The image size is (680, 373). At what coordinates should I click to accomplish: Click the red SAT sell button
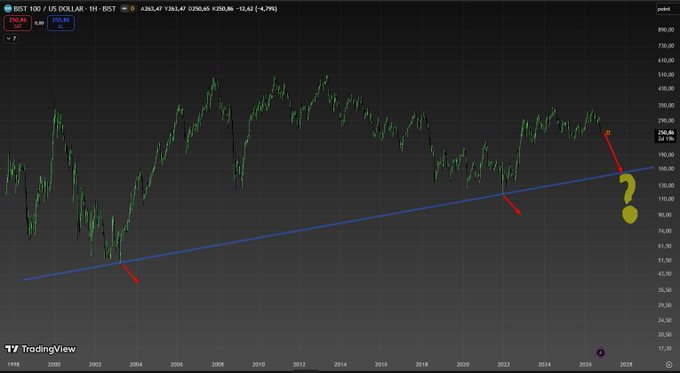[18, 23]
